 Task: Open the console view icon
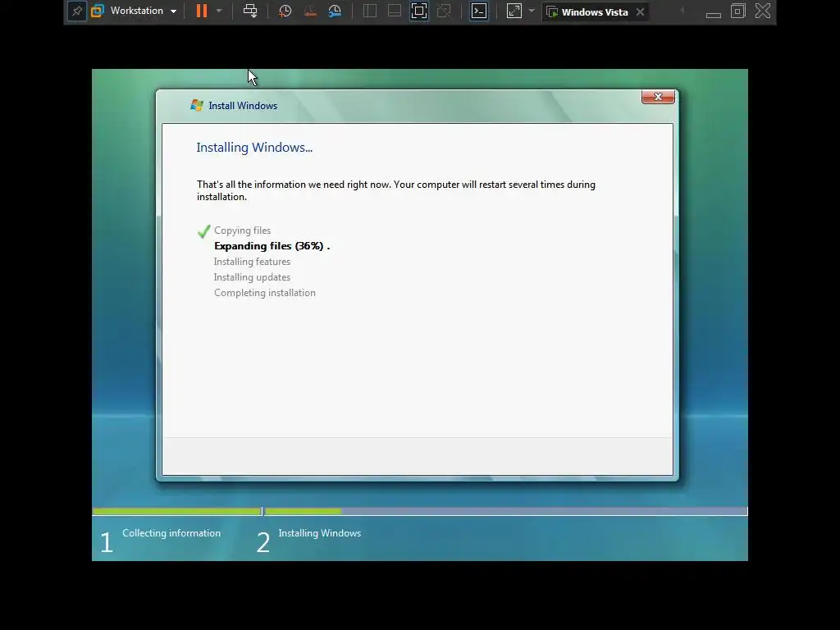point(479,11)
